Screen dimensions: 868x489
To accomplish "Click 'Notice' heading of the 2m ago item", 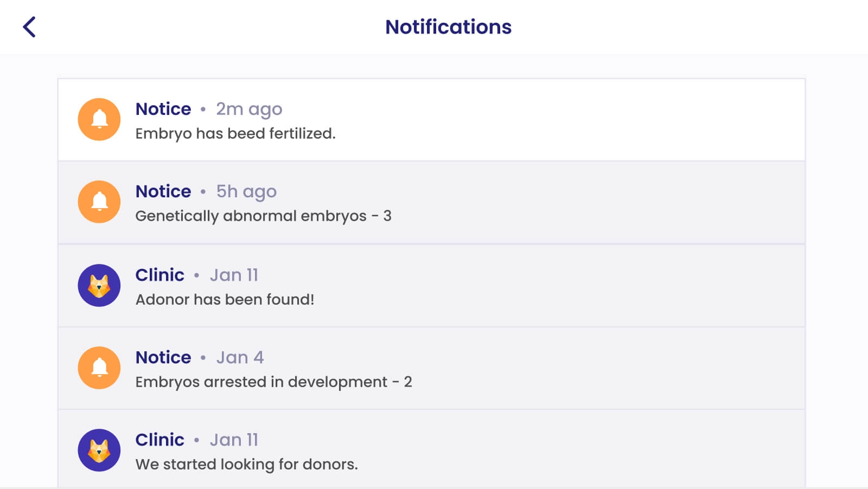I will point(163,109).
